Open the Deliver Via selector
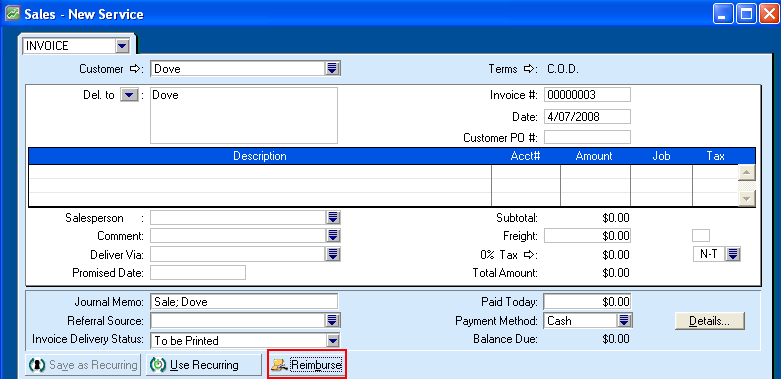The height and width of the screenshot is (379, 781). click(x=333, y=254)
